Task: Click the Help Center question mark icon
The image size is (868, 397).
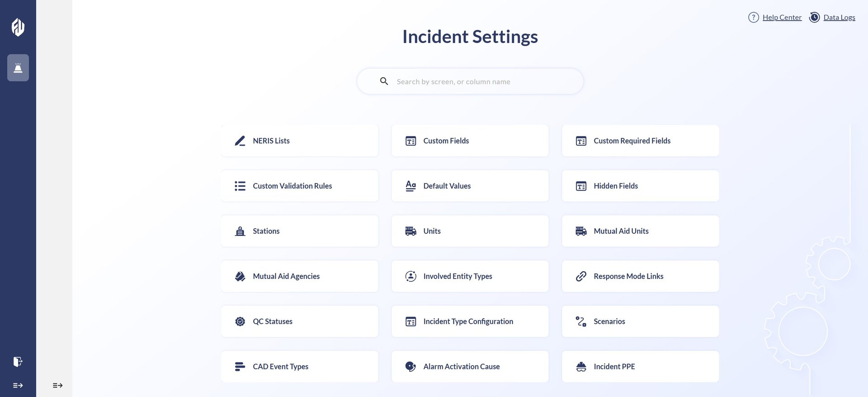Action: pyautogui.click(x=753, y=17)
